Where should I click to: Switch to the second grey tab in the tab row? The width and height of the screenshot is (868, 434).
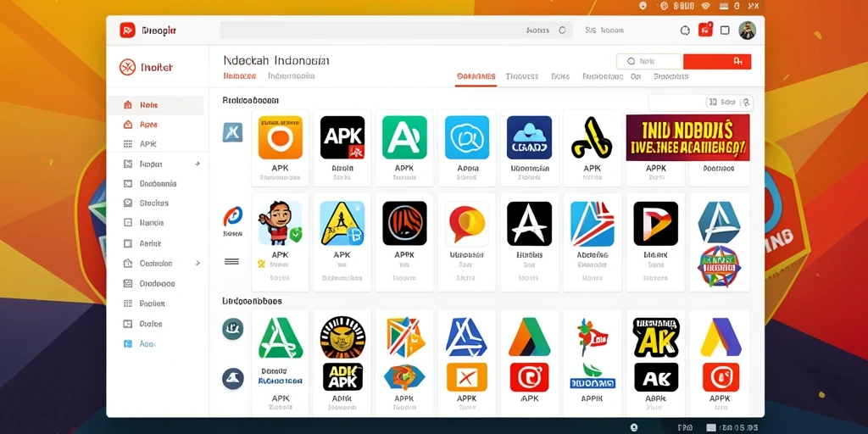522,76
